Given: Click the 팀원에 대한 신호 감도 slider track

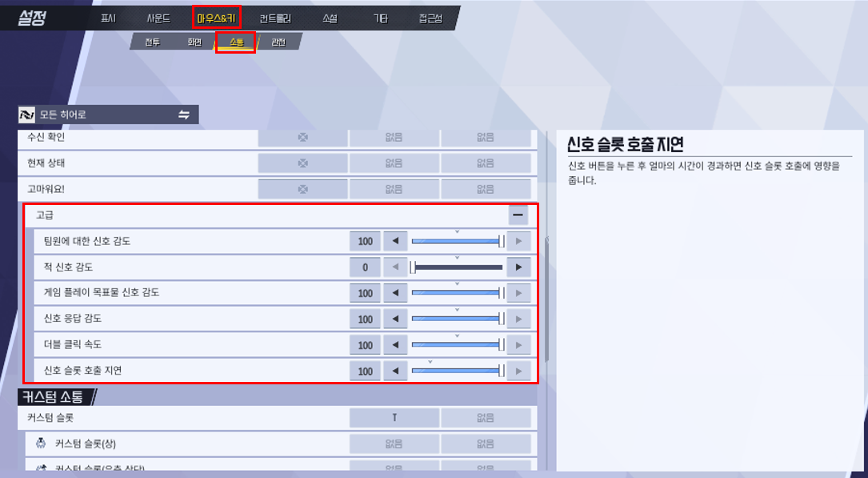Looking at the screenshot, I should pyautogui.click(x=458, y=242).
